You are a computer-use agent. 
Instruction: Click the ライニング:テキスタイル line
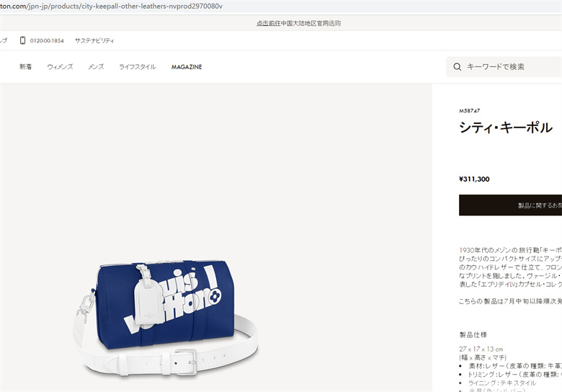501,383
